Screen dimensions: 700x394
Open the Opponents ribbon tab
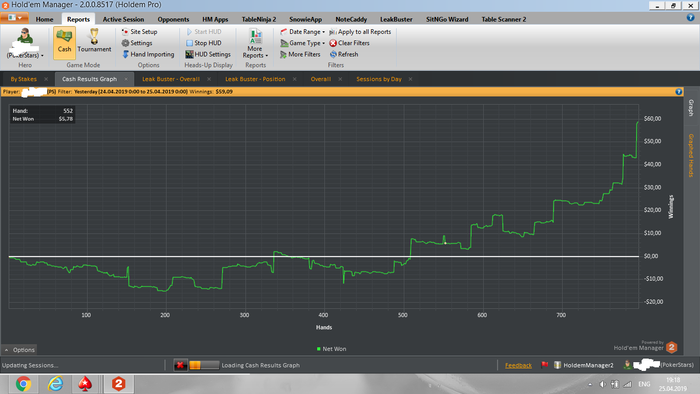click(x=173, y=19)
